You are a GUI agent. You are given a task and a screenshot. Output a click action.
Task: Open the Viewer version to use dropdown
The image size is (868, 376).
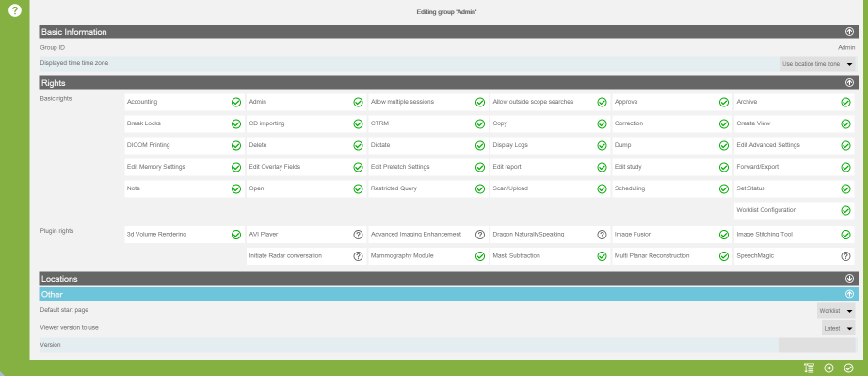pyautogui.click(x=838, y=328)
